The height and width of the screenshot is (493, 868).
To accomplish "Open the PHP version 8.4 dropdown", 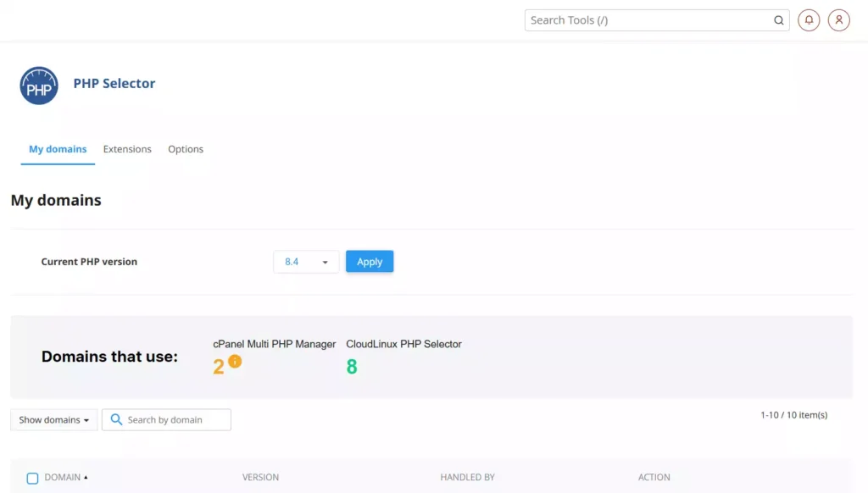I will [x=306, y=262].
